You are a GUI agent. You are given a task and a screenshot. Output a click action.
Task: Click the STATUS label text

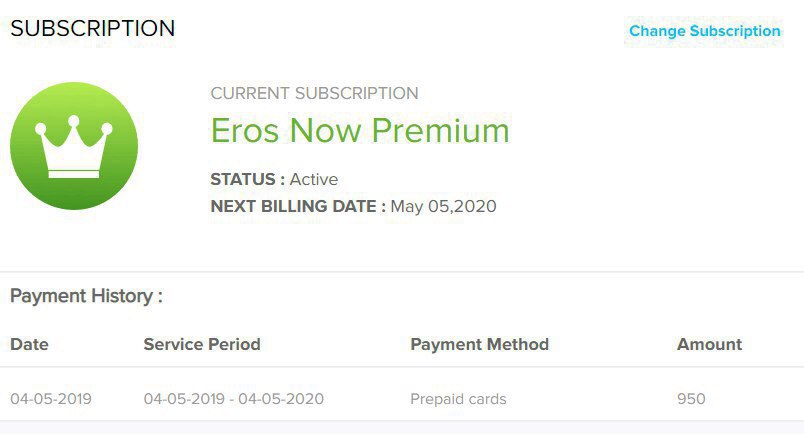click(x=248, y=179)
